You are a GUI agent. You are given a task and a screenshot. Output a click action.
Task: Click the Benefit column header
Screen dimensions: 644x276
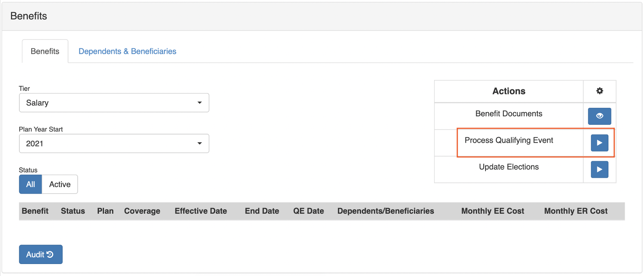pyautogui.click(x=35, y=211)
